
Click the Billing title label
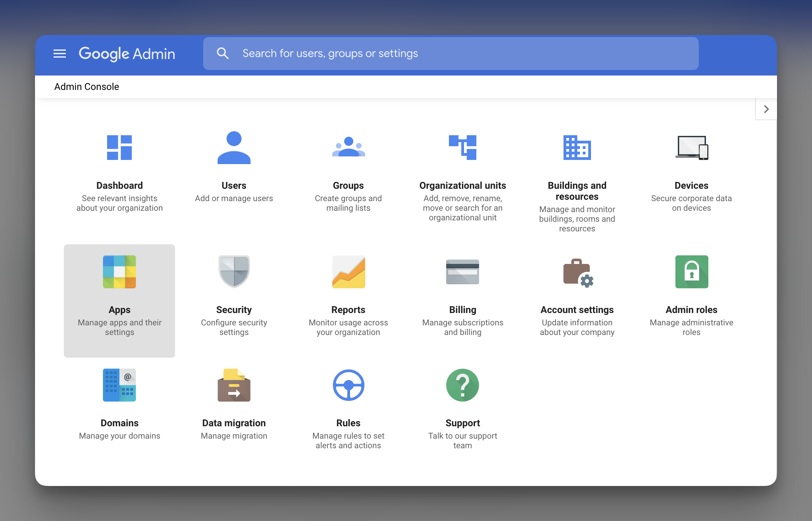463,310
